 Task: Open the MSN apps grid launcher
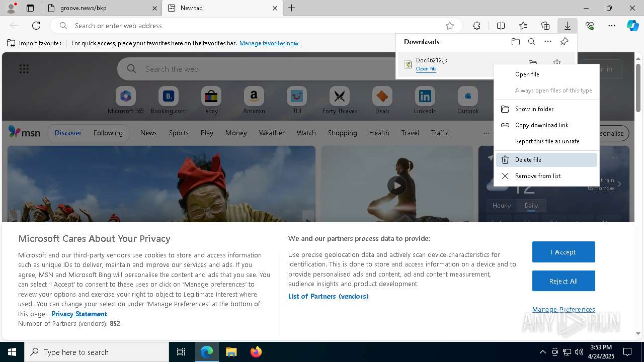pyautogui.click(x=24, y=69)
